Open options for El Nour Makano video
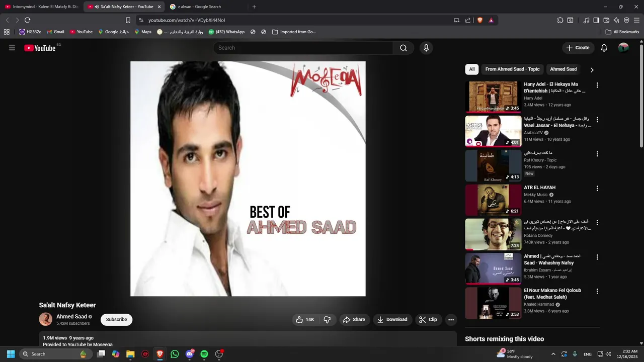 point(597,292)
